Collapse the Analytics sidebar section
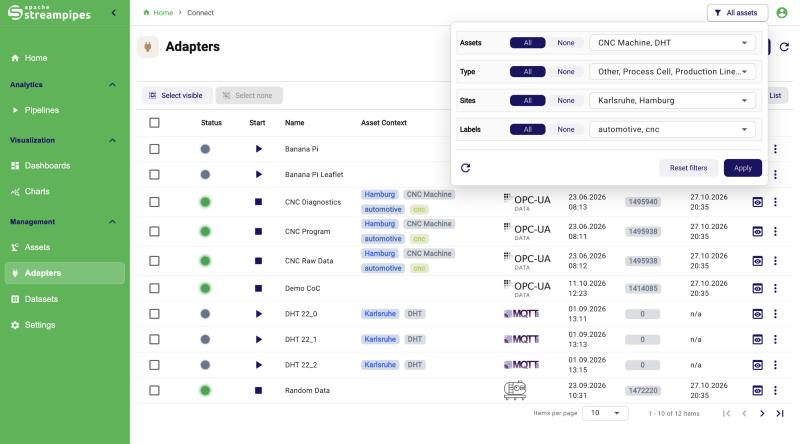800x444 pixels. point(112,85)
